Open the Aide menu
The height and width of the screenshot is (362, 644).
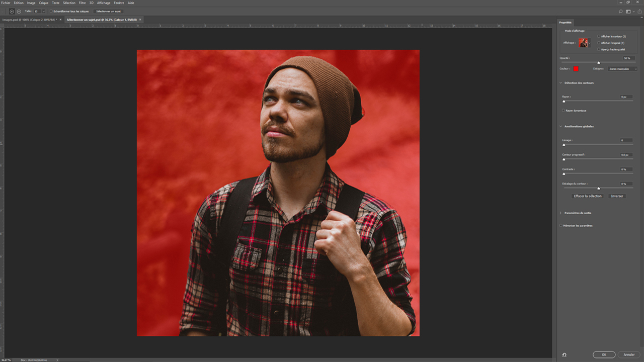tap(131, 3)
